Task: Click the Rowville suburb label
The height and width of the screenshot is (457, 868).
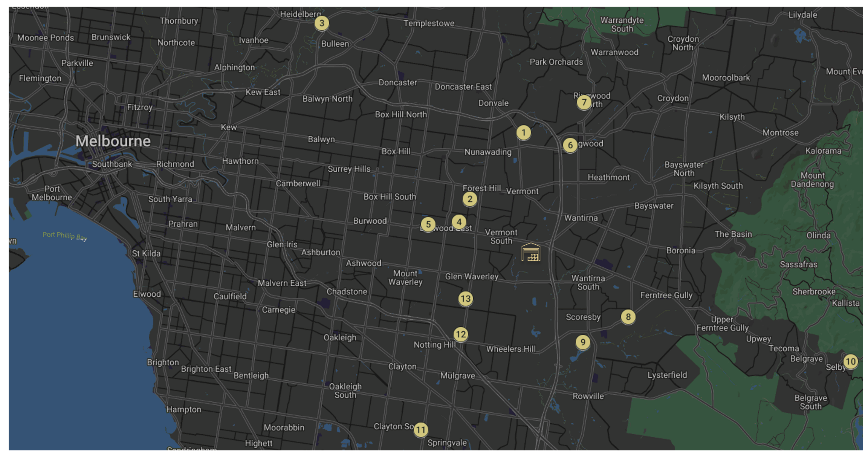Action: [588, 396]
